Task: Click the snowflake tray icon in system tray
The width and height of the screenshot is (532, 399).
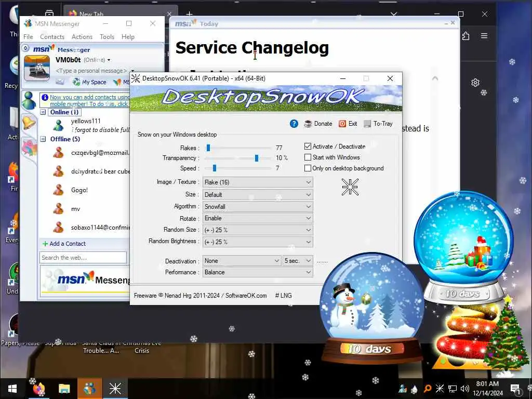Action: (440, 388)
